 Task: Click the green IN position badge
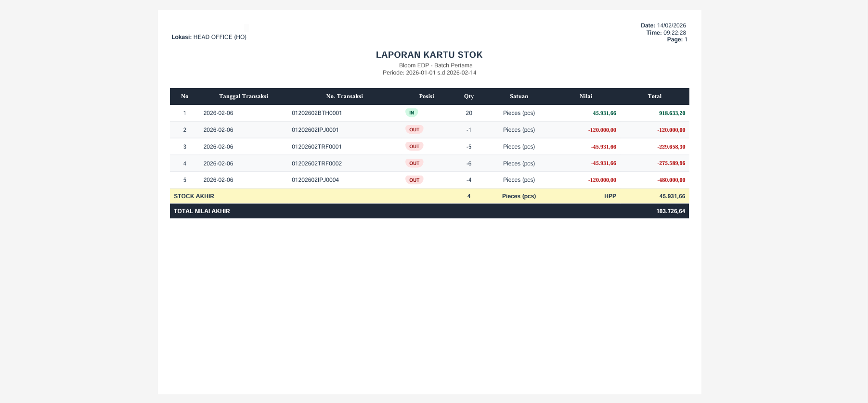tap(411, 113)
